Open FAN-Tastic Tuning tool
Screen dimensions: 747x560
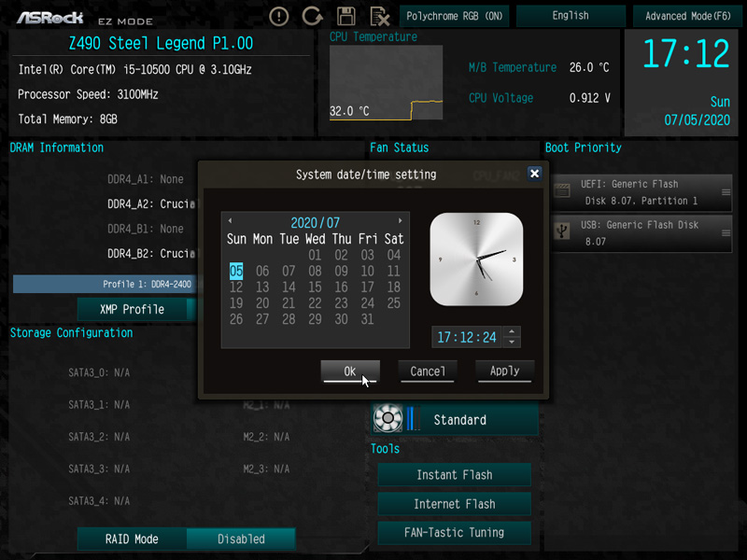coord(455,532)
